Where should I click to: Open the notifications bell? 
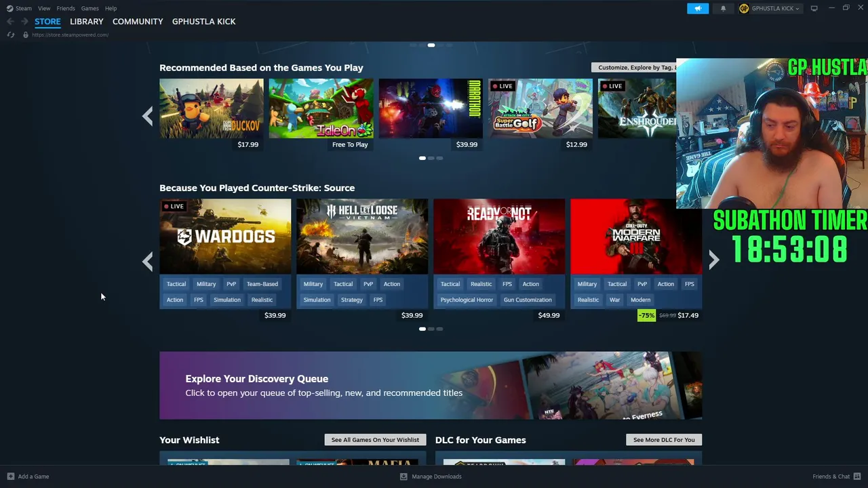[723, 8]
